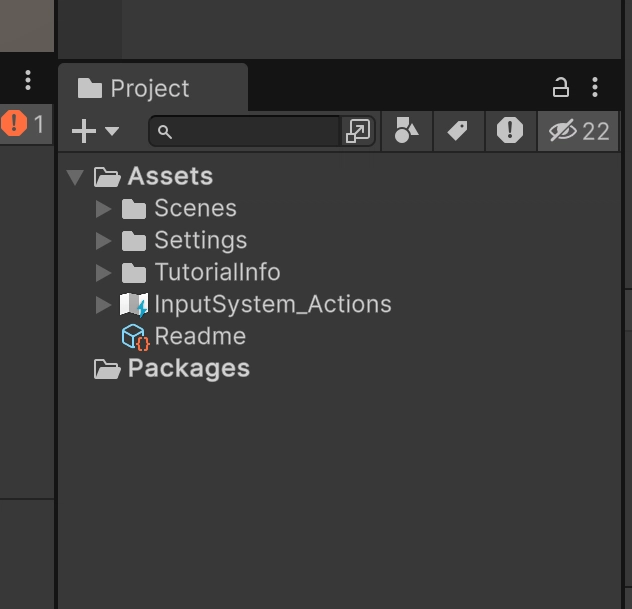Screen dimensions: 632x609
Task: Click the red error count icon
Action: 14,123
